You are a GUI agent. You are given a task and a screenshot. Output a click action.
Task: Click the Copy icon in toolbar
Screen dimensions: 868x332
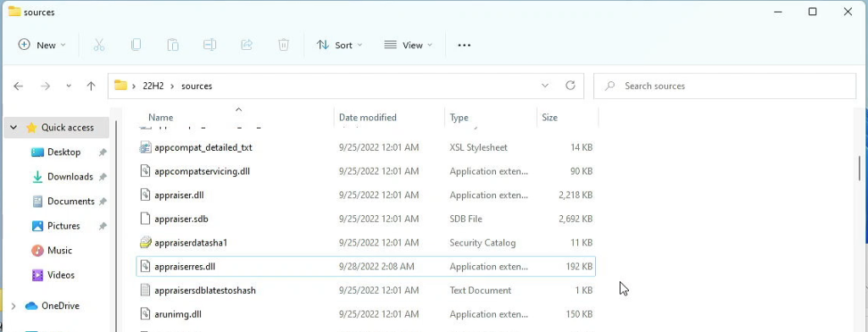pos(136,45)
